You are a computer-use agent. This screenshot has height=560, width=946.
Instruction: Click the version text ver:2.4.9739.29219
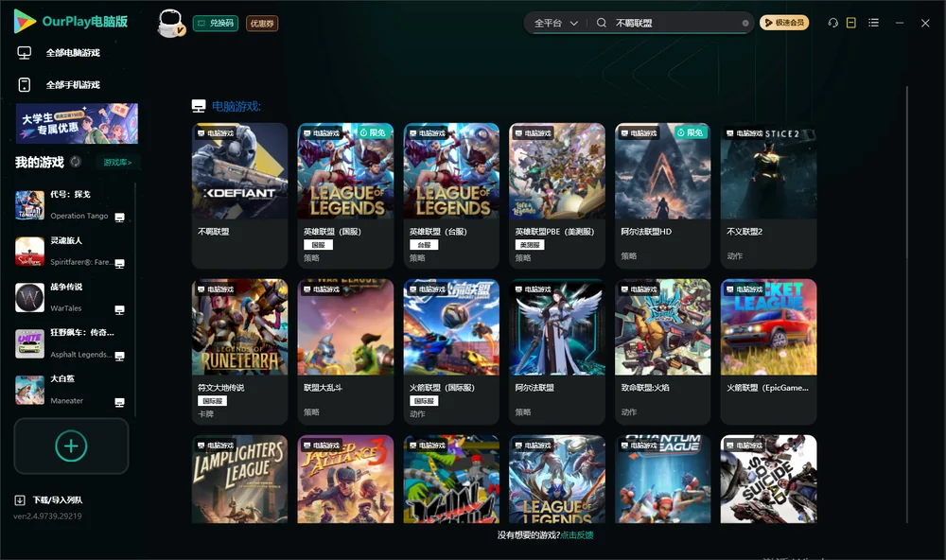pos(47,516)
